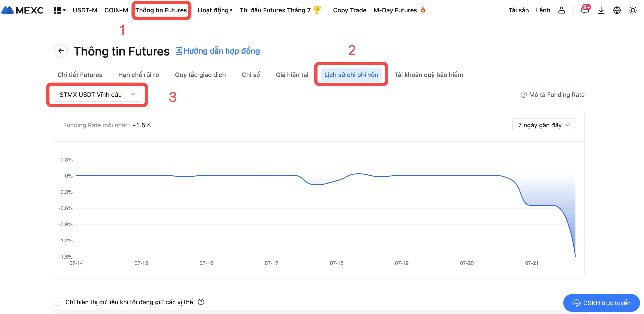Switch to Lịch sử chi phí vốn tab
Viewport: 644px width, 314px height.
point(351,75)
